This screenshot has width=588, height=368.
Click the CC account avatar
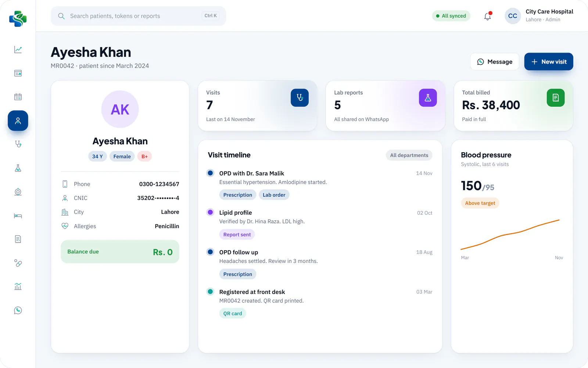[513, 16]
